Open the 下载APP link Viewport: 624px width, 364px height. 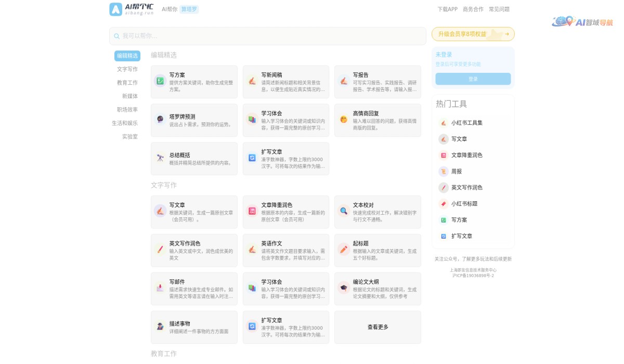pyautogui.click(x=447, y=9)
